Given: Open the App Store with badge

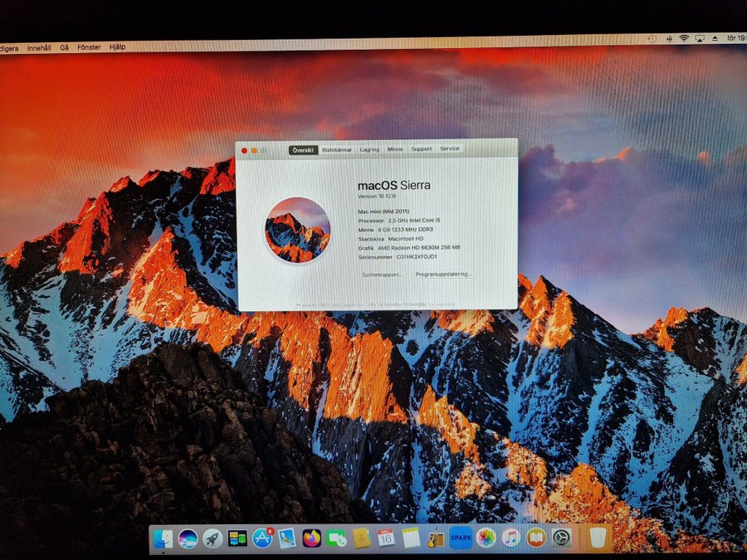Looking at the screenshot, I should click(x=262, y=538).
